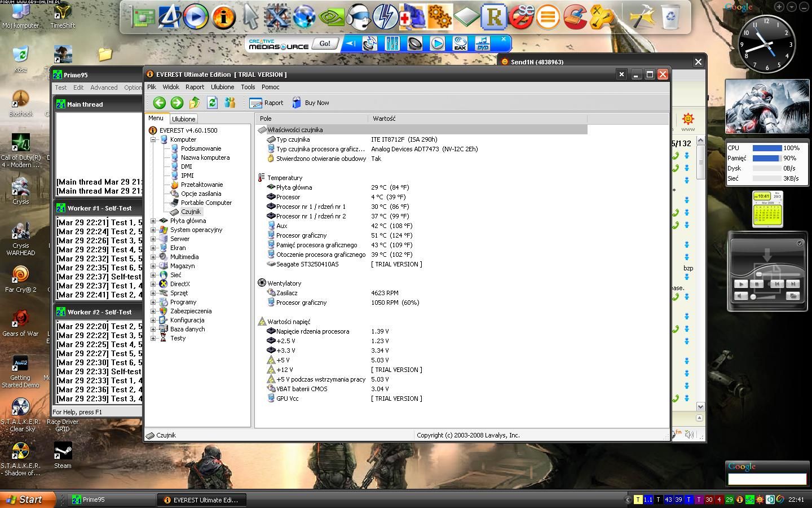Click the Start button
812x508 pixels.
click(x=28, y=500)
